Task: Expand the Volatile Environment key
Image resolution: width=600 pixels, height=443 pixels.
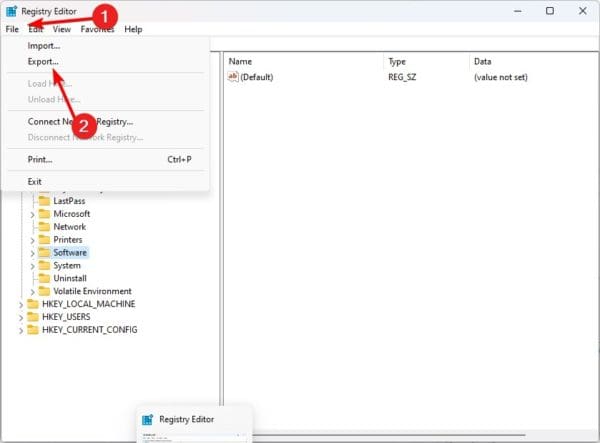Action: pos(33,292)
